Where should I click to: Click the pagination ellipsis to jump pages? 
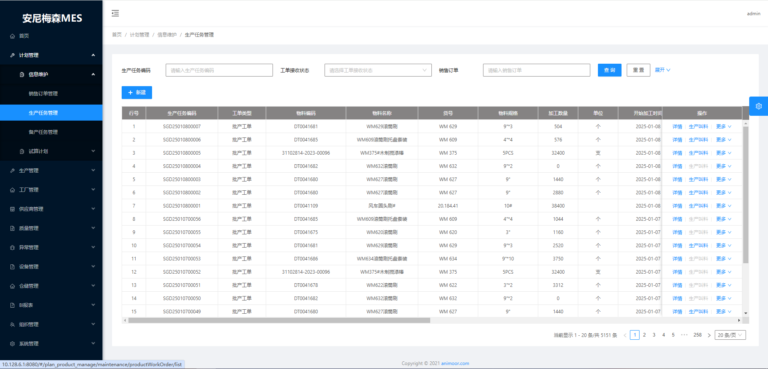[684, 335]
